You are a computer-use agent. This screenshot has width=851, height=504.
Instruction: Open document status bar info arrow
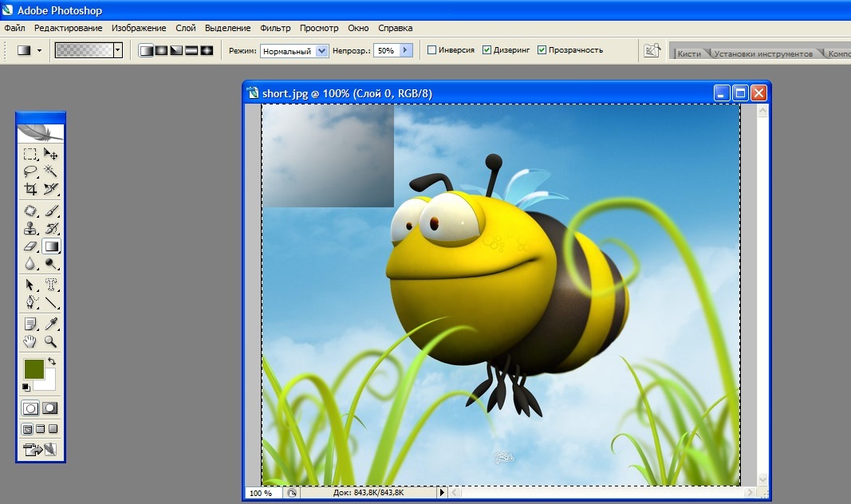442,493
